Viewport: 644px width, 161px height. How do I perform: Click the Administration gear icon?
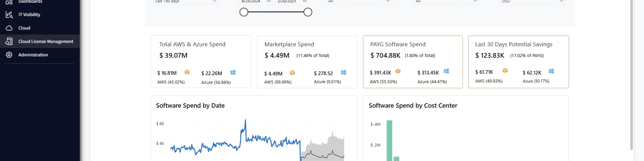(9, 55)
